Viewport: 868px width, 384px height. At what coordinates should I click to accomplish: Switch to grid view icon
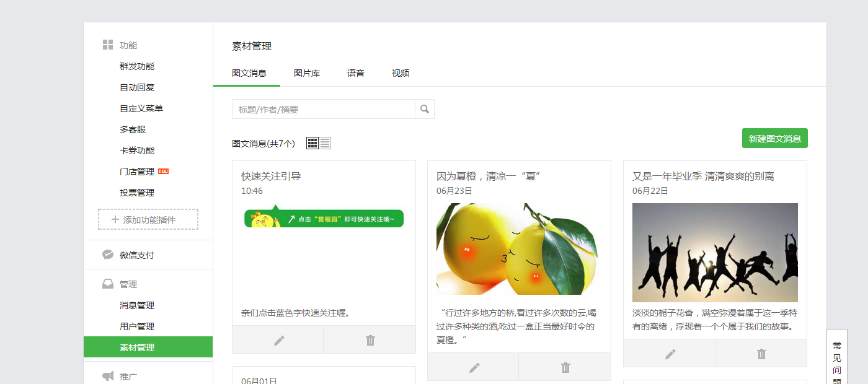point(312,143)
